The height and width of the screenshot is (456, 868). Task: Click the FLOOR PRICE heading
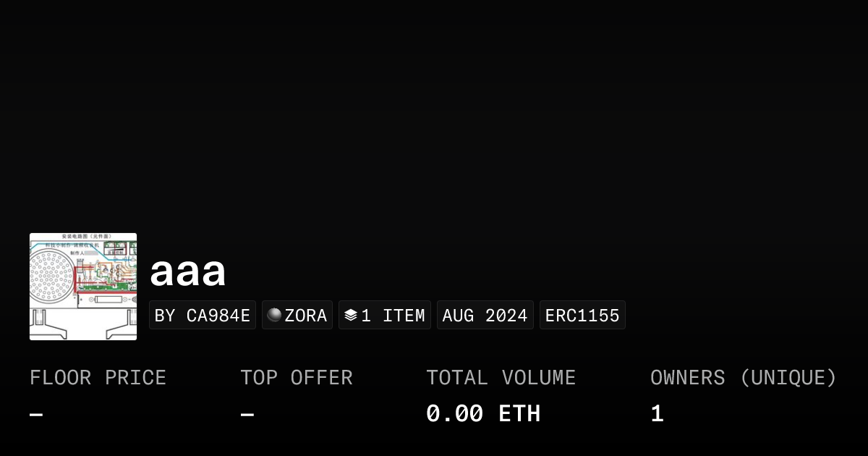click(98, 377)
